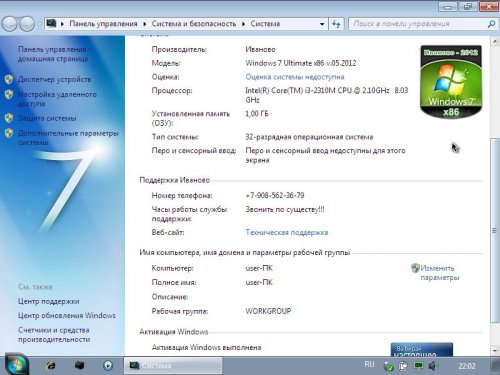This screenshot has width=500, height=375.
Task: Open Защита системы link
Action: pyautogui.click(x=47, y=118)
